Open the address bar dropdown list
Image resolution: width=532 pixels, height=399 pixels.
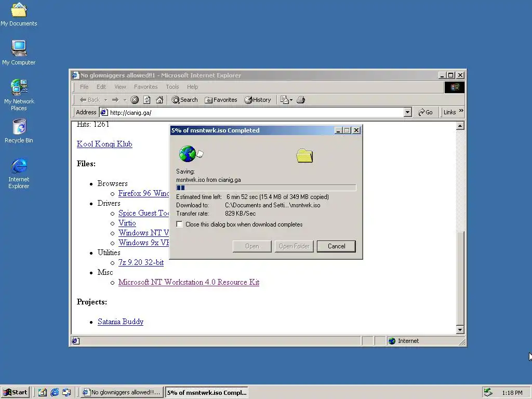click(x=408, y=112)
